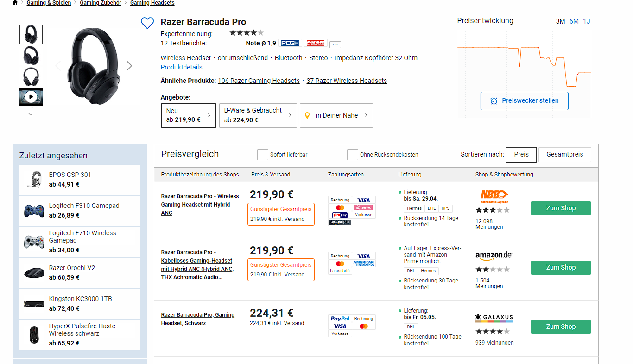Image resolution: width=633 pixels, height=364 pixels.
Task: Click the notebooksbilliger.de shop logo
Action: (x=494, y=196)
